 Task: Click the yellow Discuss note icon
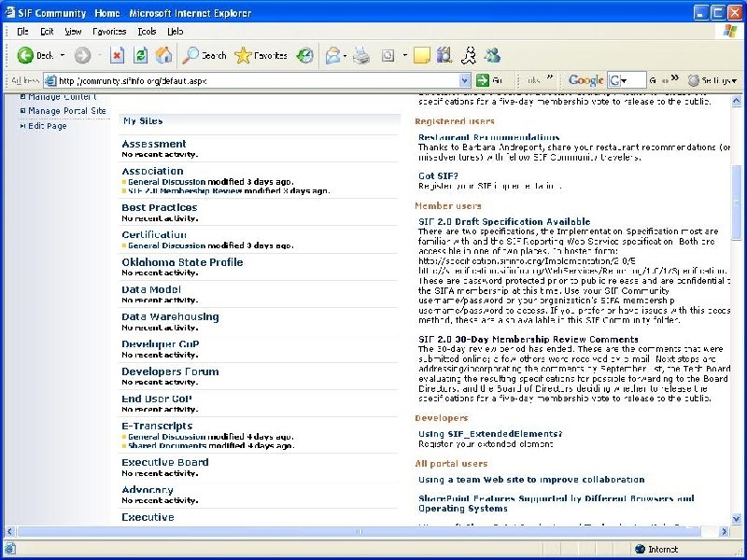pyautogui.click(x=422, y=56)
